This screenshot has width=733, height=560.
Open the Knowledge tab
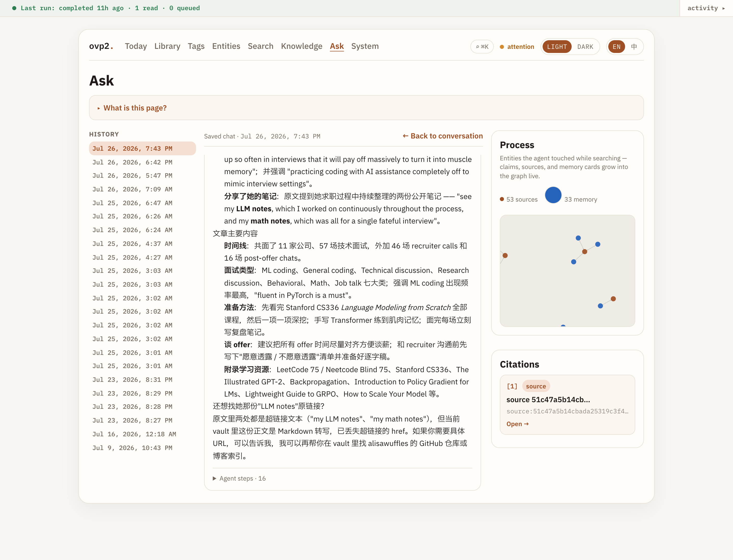point(301,46)
